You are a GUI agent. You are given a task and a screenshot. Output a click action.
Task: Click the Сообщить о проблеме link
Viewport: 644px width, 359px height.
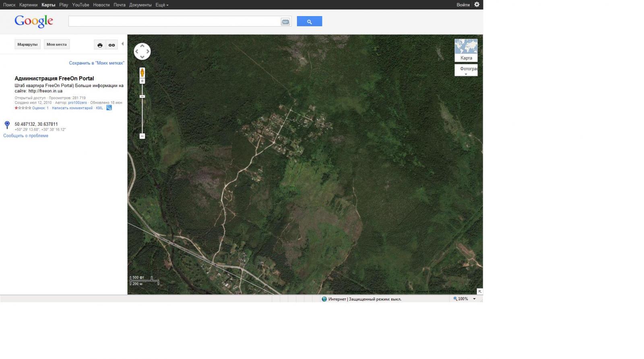(x=26, y=136)
